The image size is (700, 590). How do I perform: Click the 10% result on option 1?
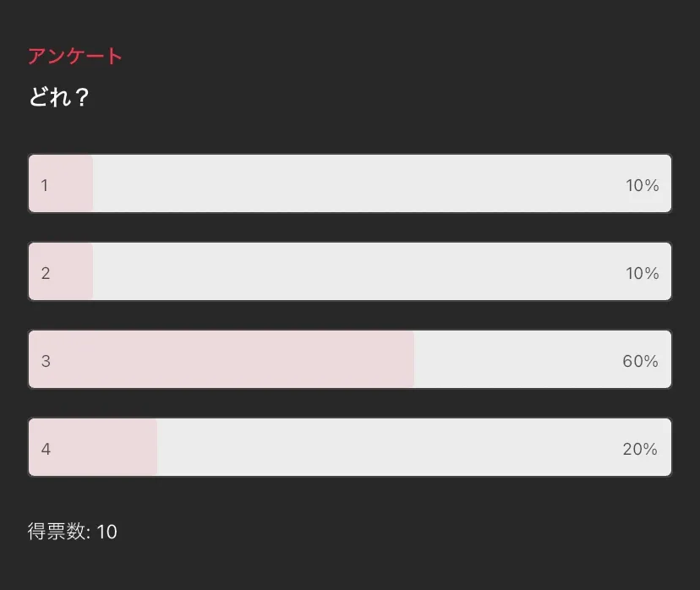click(x=642, y=185)
